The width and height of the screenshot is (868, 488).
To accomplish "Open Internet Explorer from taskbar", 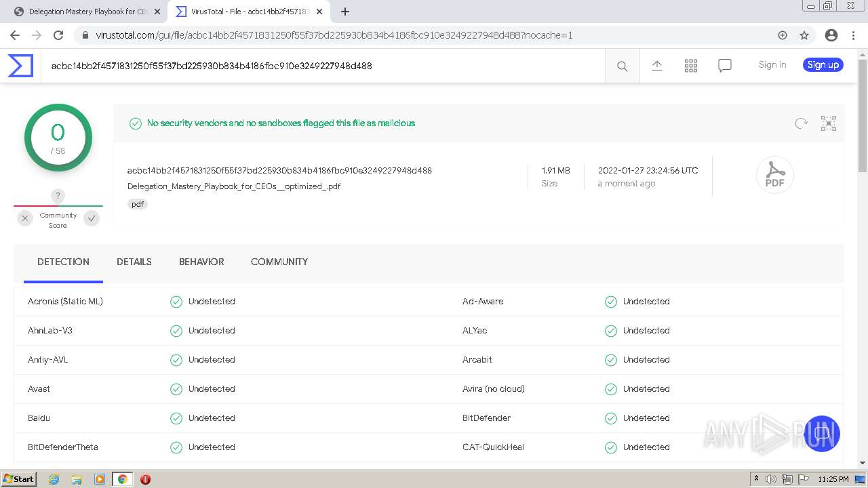I will click(x=54, y=479).
